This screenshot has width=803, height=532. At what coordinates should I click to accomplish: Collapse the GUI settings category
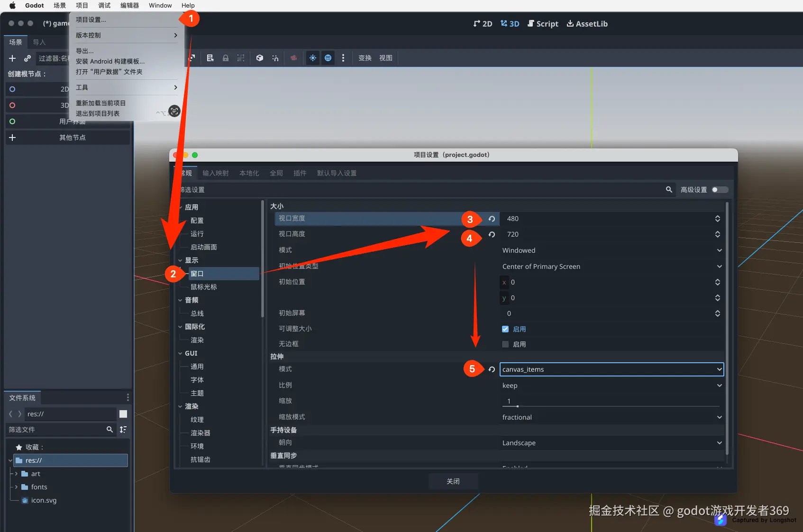click(x=181, y=353)
